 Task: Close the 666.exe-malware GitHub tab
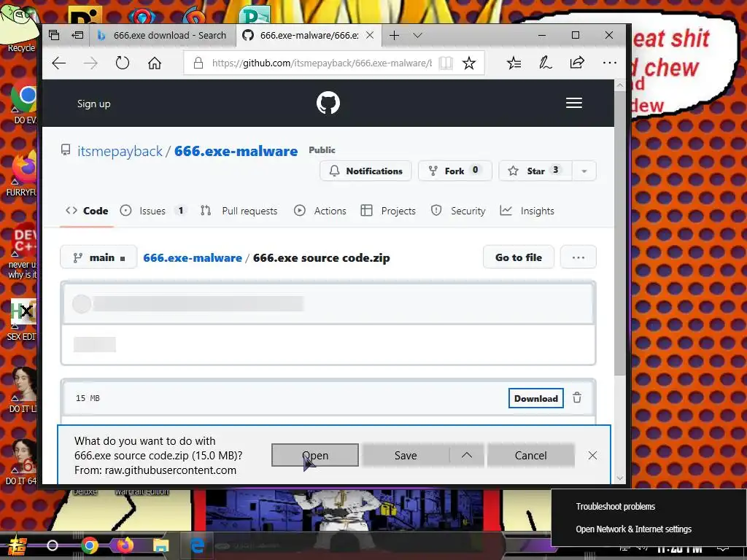[x=370, y=35]
